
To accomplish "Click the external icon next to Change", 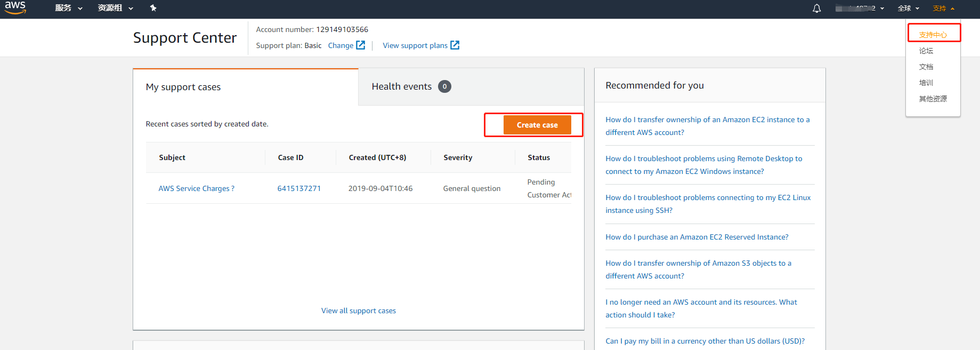I will coord(361,45).
